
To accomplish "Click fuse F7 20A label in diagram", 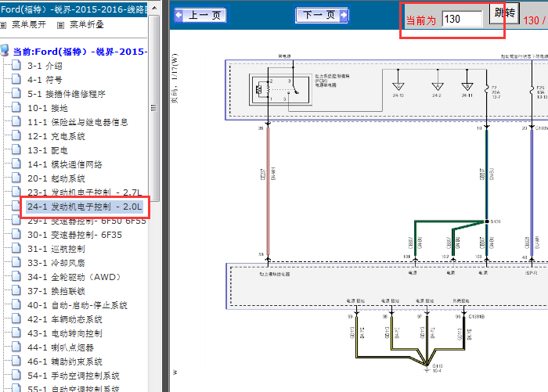I will [496, 92].
